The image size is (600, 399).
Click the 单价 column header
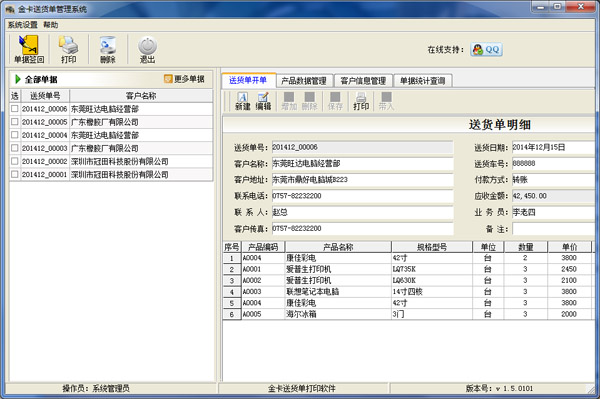point(569,247)
